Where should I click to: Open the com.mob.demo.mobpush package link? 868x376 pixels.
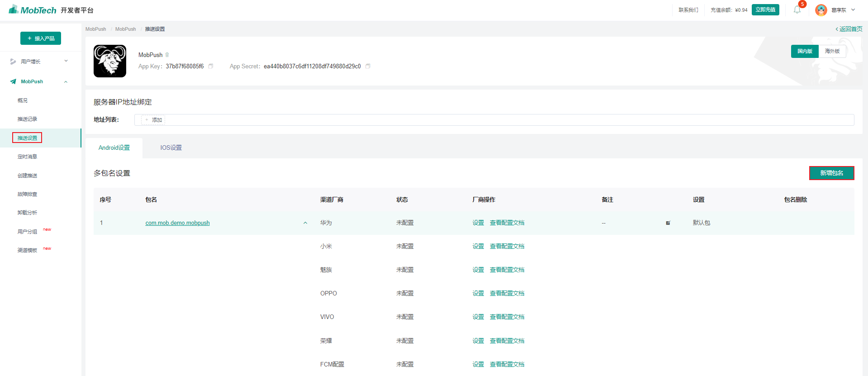(177, 223)
